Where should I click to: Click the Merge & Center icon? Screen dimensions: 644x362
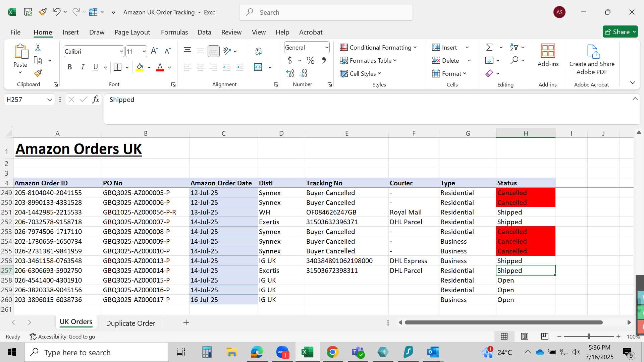258,67
